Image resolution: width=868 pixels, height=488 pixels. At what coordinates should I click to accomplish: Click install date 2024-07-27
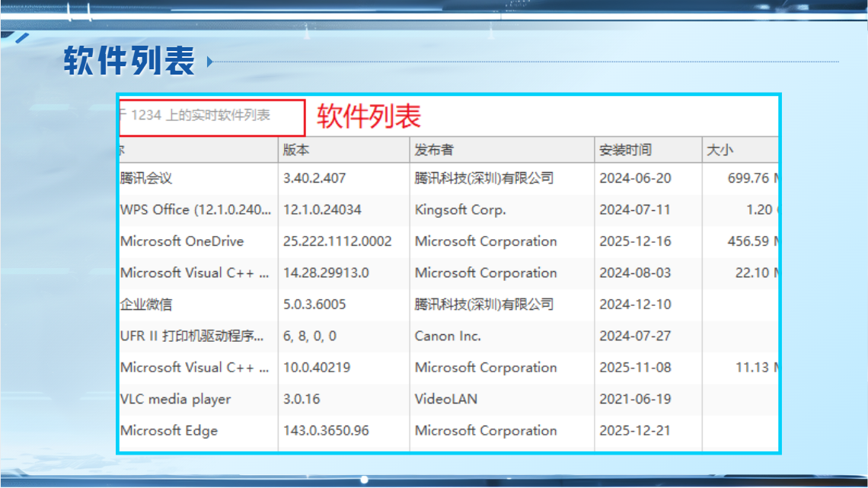[635, 336]
